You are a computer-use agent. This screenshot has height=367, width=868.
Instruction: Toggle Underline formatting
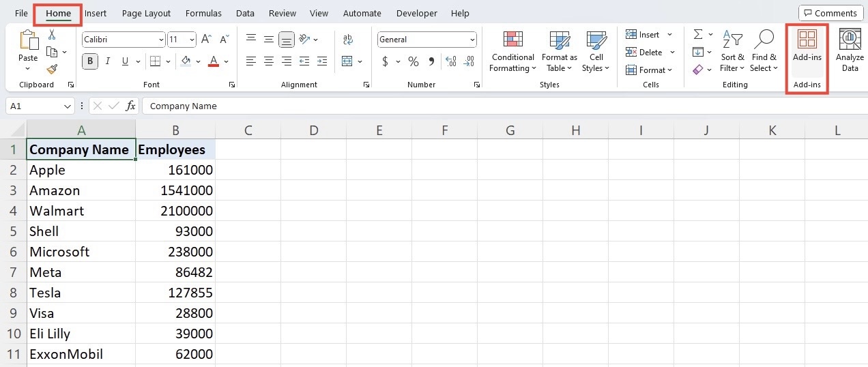(125, 61)
